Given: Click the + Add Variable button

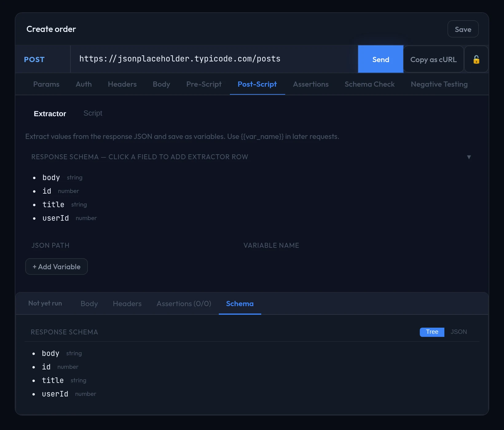Looking at the screenshot, I should pyautogui.click(x=57, y=266).
